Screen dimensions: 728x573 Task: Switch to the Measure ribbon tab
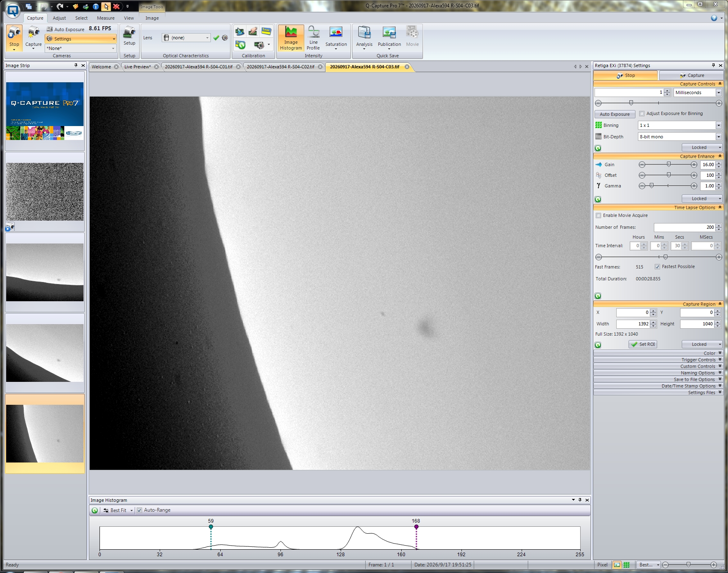point(106,18)
